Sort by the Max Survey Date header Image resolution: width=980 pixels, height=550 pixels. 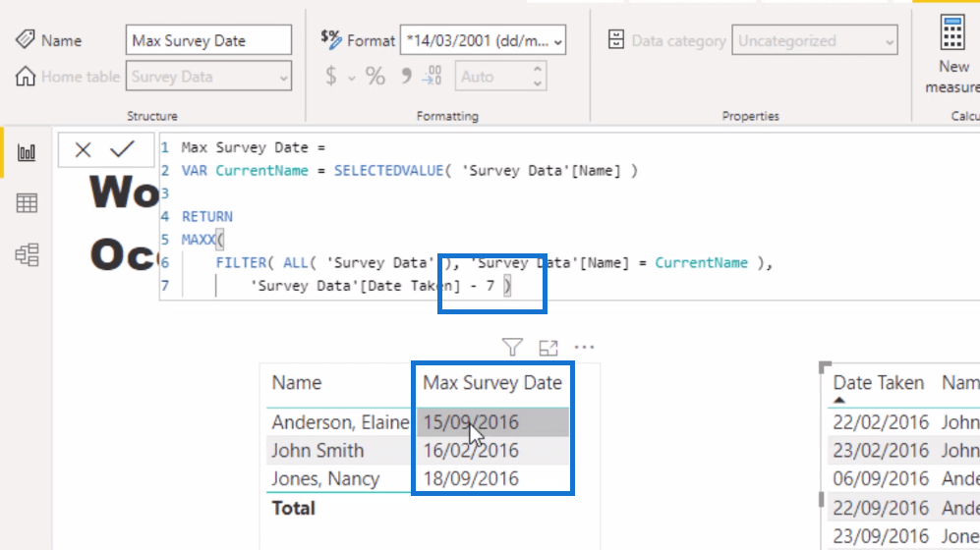(x=492, y=383)
